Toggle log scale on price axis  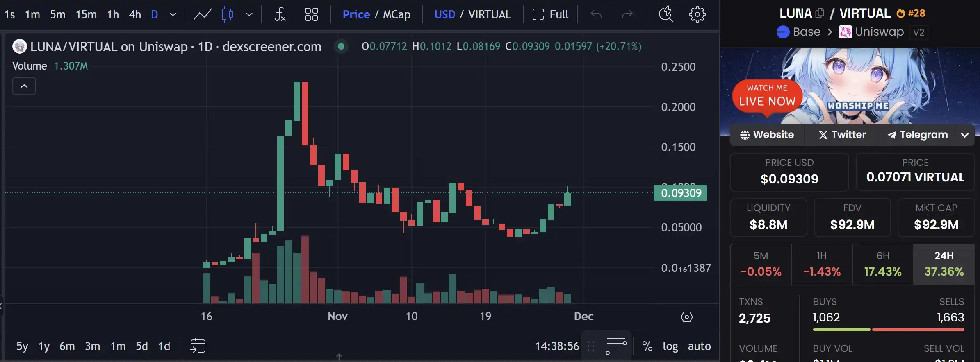tap(670, 346)
